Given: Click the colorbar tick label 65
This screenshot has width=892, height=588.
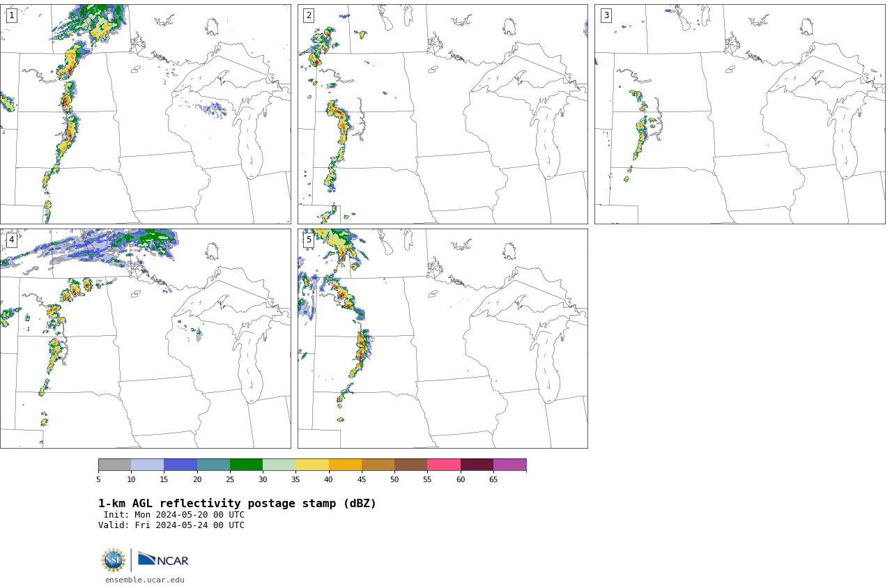Looking at the screenshot, I should pyautogui.click(x=493, y=479).
